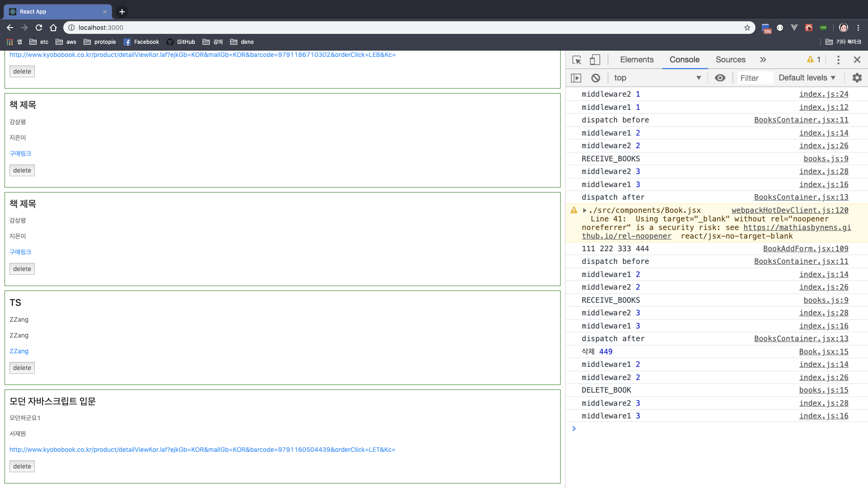Show the console sidebar panel icon
This screenshot has width=868, height=488.
click(x=576, y=78)
